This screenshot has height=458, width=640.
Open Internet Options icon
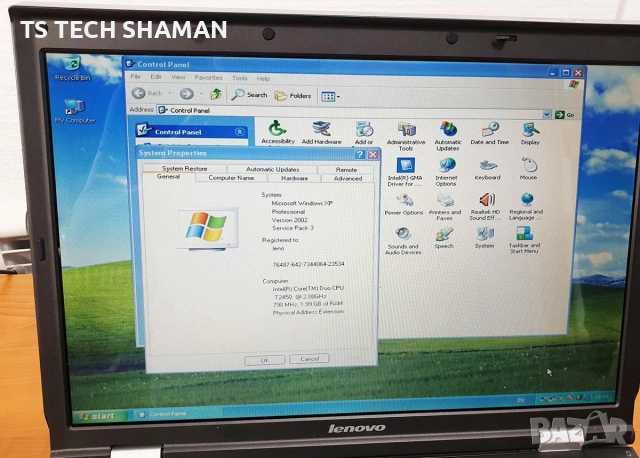click(446, 172)
